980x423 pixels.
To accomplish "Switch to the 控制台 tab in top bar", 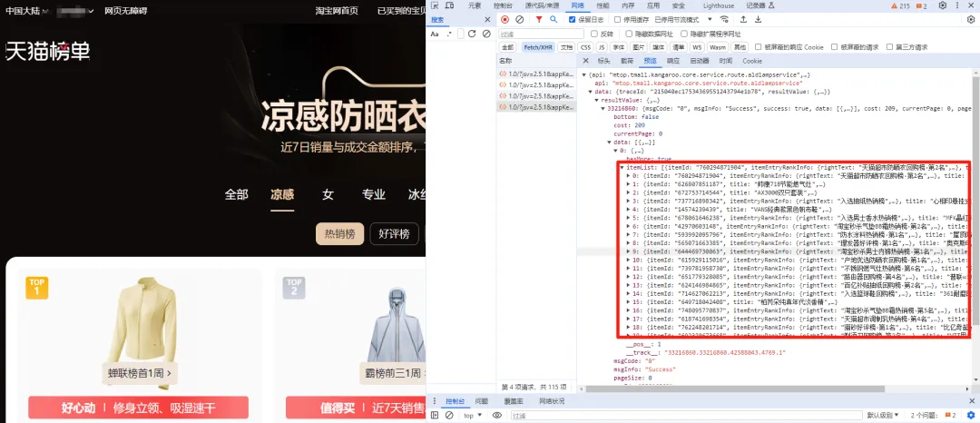I will coord(503,5).
